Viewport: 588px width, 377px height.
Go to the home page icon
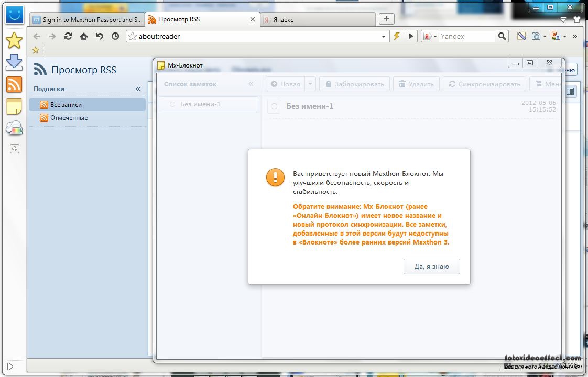click(x=84, y=36)
